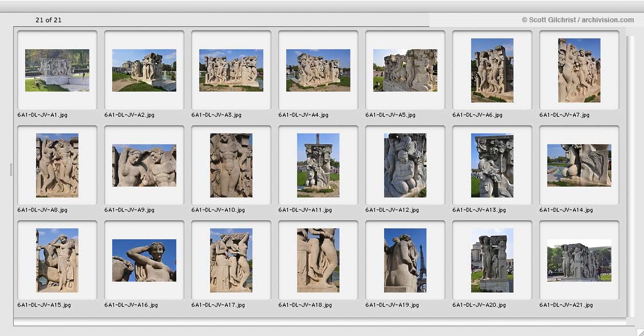Click the filename label 6A1-DL-JV-A7.jpg

click(x=564, y=115)
